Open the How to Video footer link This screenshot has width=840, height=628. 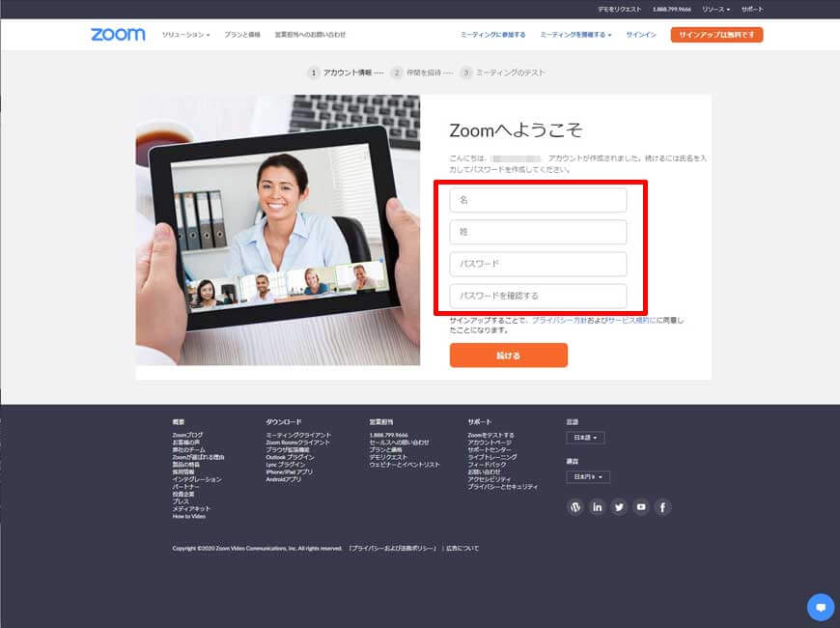(188, 516)
